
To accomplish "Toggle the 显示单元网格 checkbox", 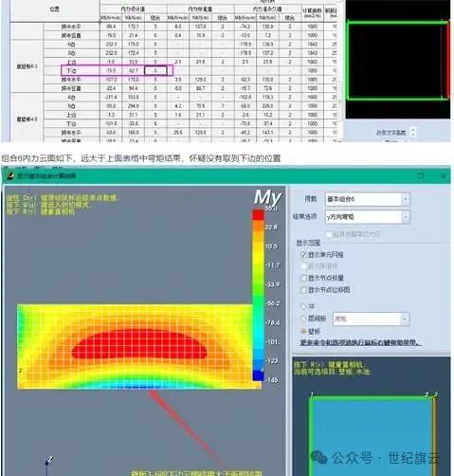I will [x=303, y=254].
